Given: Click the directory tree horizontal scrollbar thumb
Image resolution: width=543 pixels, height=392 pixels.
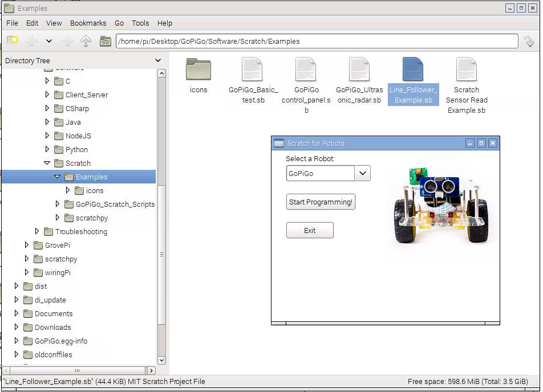Looking at the screenshot, I should point(77,370).
